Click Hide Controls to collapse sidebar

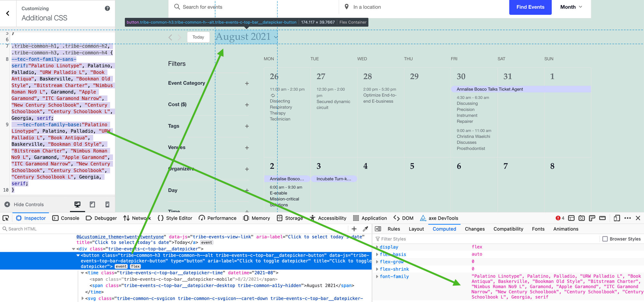[24, 205]
